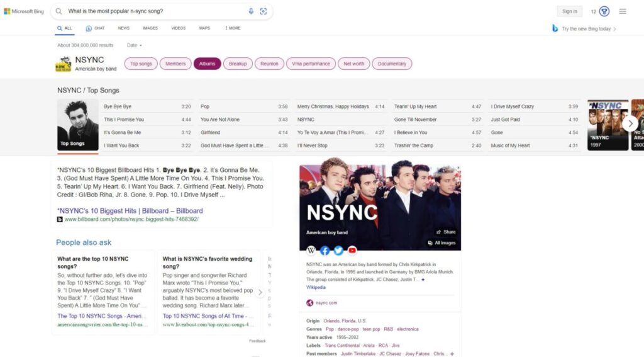This screenshot has width=644, height=357.
Task: Open NSYNC Wikipedia icon in knowledge panel
Action: tap(311, 250)
